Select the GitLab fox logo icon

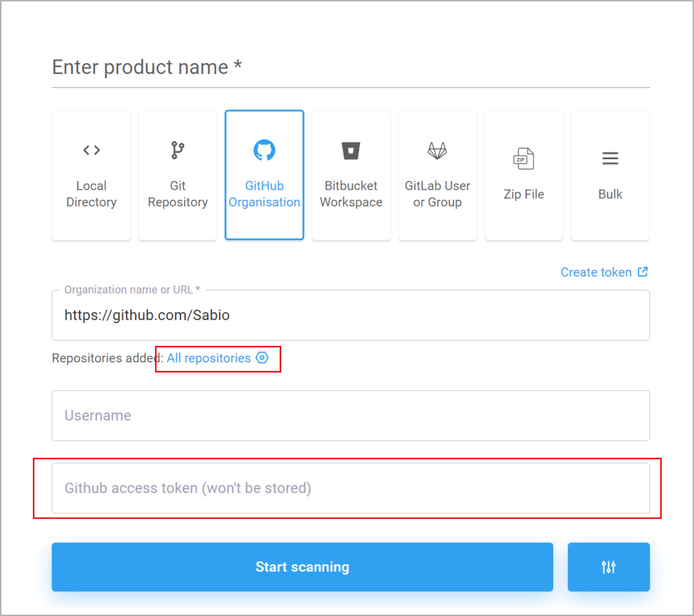pos(437,150)
